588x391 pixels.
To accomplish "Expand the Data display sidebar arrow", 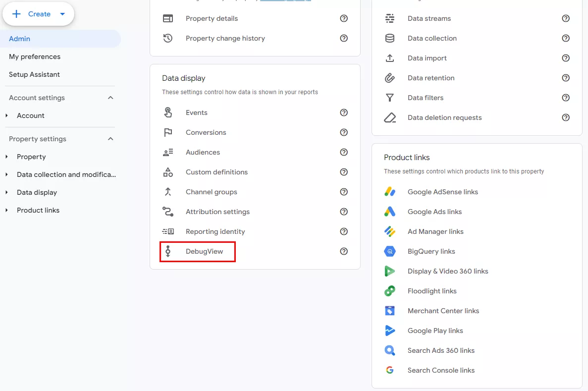I will point(6,192).
